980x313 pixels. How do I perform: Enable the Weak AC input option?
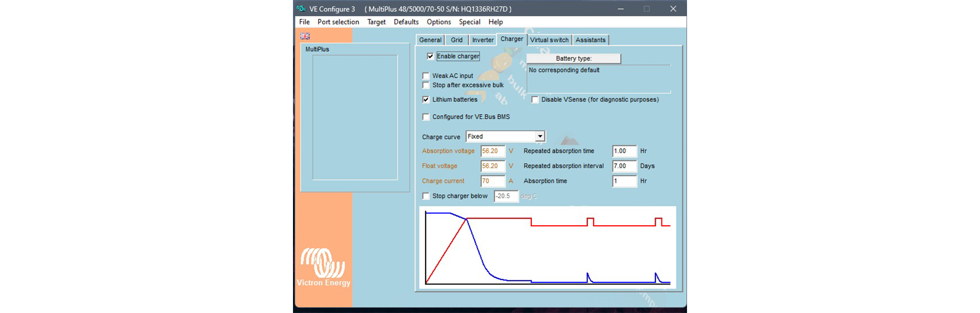pyautogui.click(x=426, y=76)
